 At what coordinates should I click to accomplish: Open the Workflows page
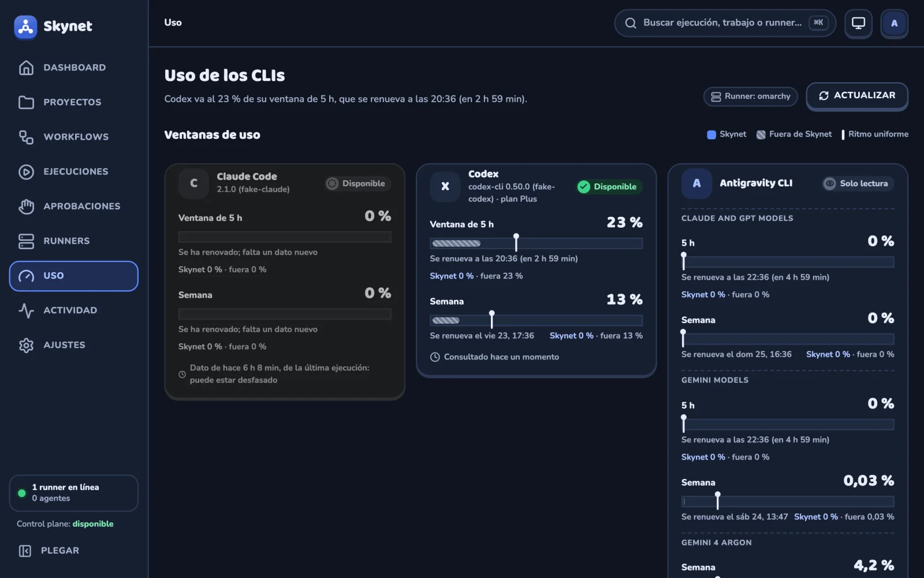[74, 137]
